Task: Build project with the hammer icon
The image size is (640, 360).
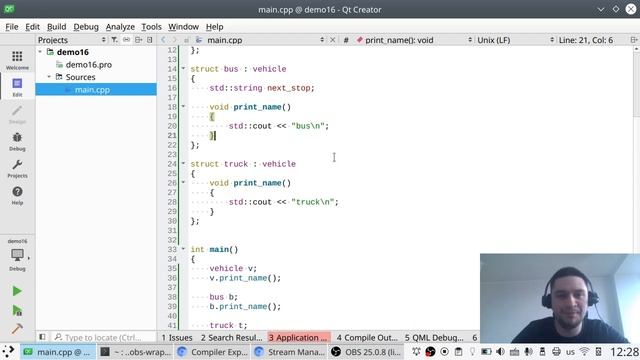Action: pyautogui.click(x=17, y=329)
